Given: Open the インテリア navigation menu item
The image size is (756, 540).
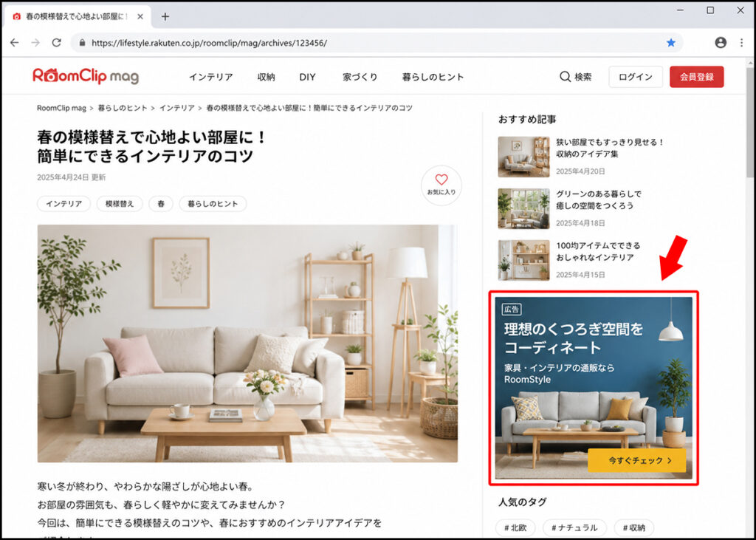Looking at the screenshot, I should tap(210, 78).
